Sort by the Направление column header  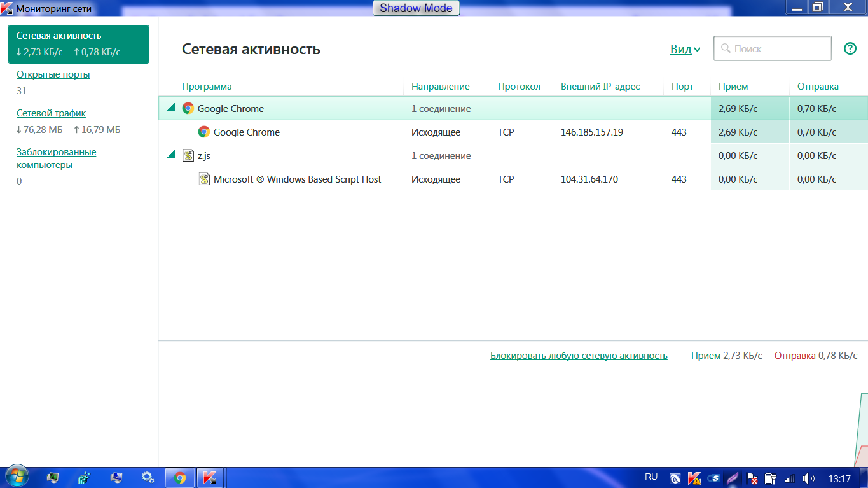(x=441, y=87)
